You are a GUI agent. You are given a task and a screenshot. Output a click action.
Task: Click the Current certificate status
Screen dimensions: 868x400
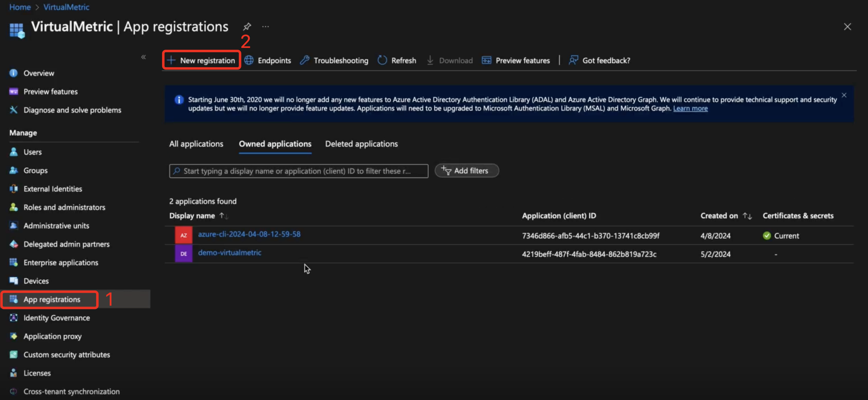pos(781,236)
